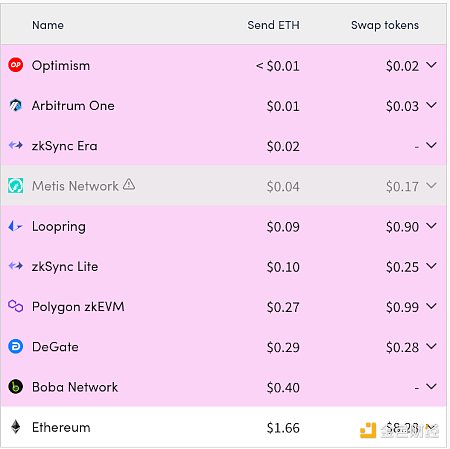Image resolution: width=450 pixels, height=449 pixels.
Task: Sort by the Send ETH column
Action: pyautogui.click(x=273, y=25)
